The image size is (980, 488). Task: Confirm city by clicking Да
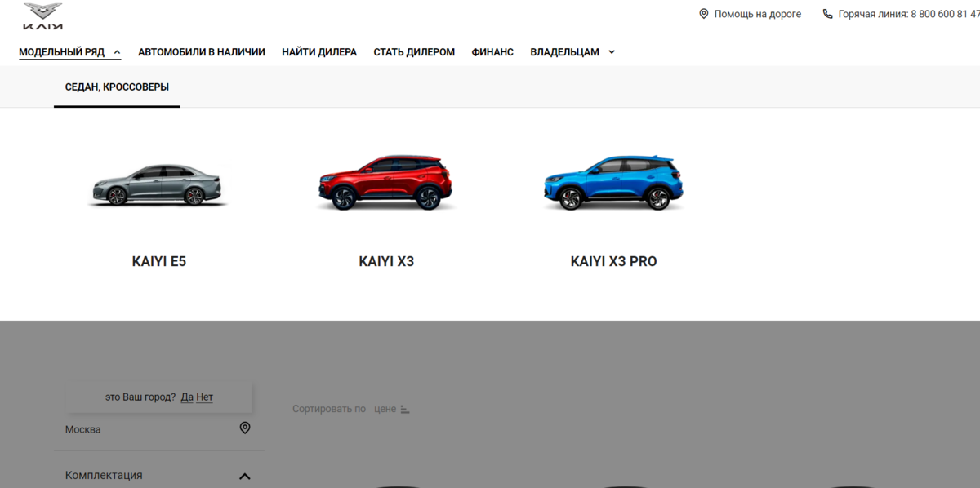pos(187,397)
